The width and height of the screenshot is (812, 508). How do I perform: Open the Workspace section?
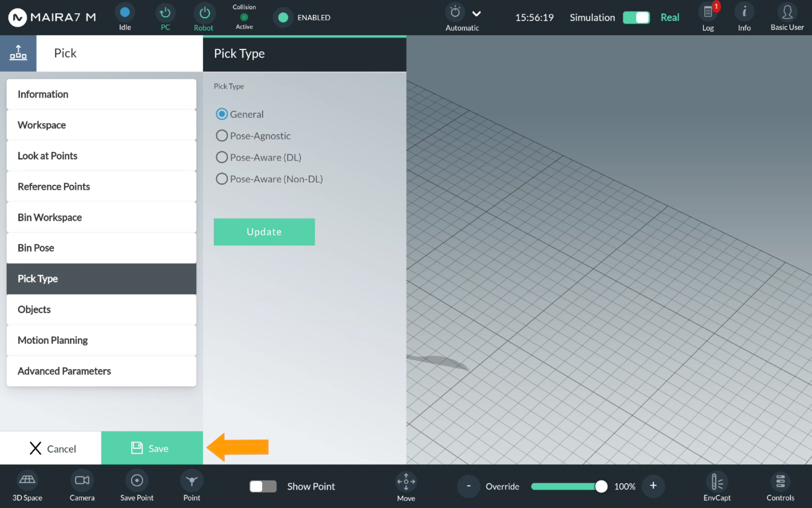click(101, 125)
